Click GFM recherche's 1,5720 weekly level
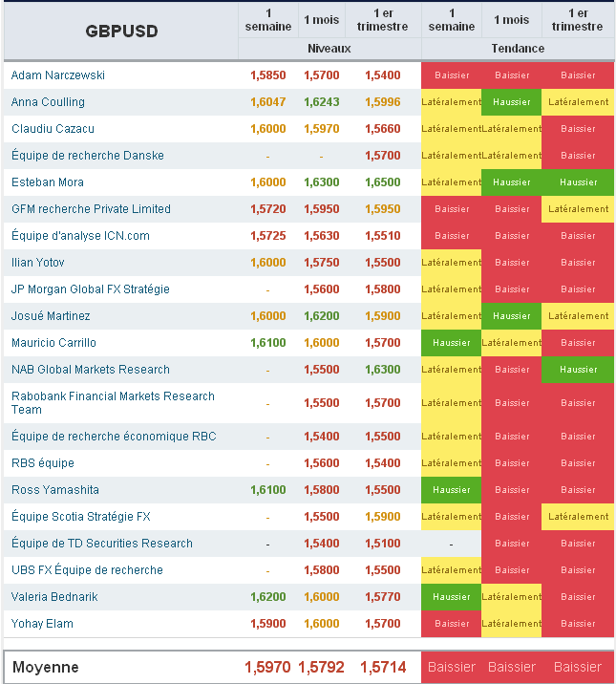The image size is (616, 684). pos(268,209)
